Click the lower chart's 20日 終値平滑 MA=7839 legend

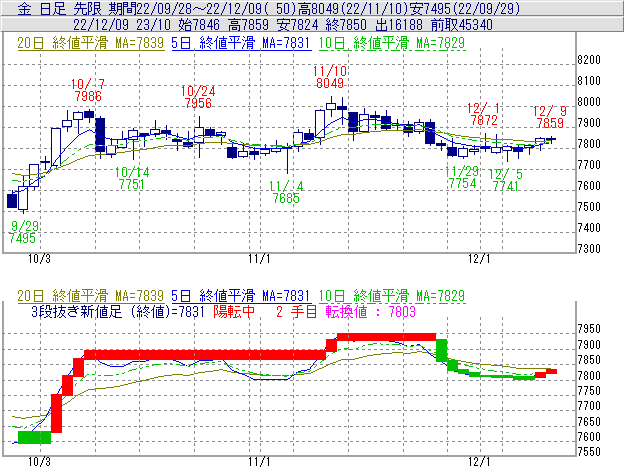[90, 296]
